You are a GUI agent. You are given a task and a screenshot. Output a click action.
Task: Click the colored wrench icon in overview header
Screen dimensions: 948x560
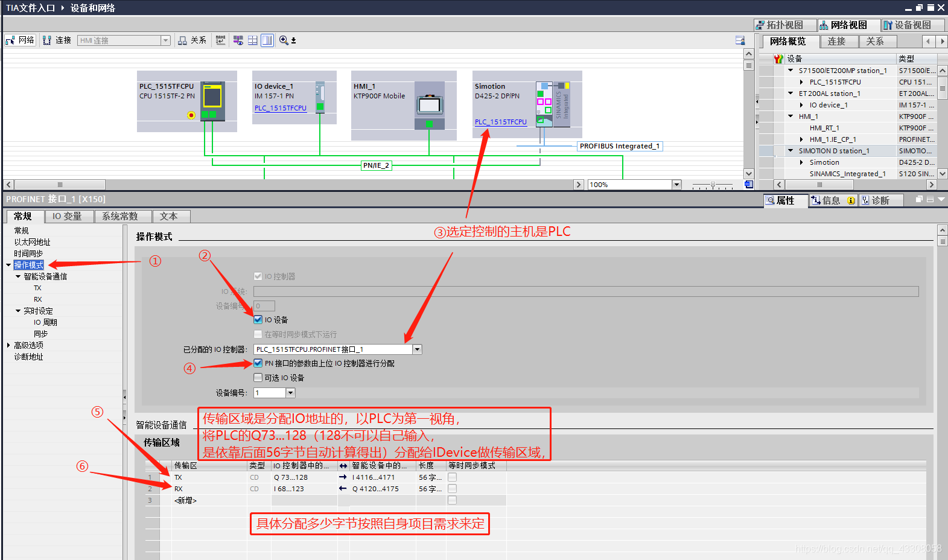pos(779,59)
